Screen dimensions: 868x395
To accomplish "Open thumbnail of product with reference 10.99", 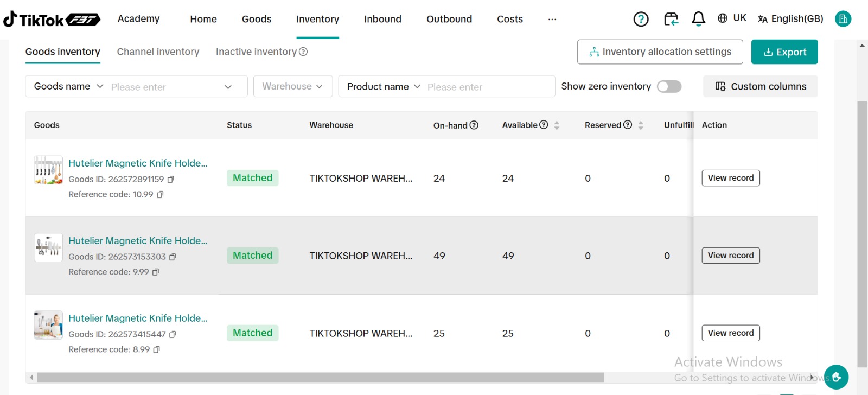I will click(48, 170).
